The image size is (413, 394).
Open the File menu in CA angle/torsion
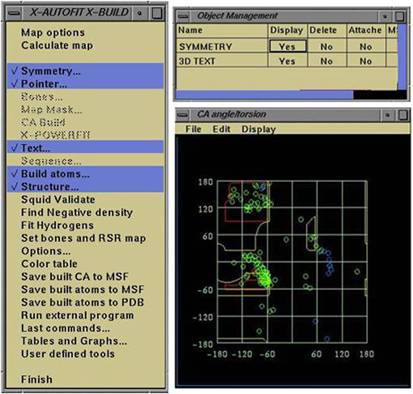[x=193, y=129]
